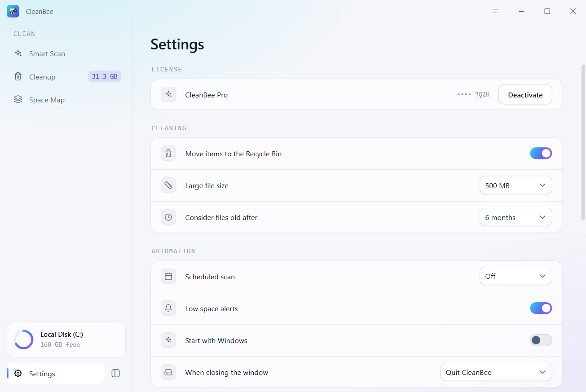Click the Smart Scan sparkle icon
The width and height of the screenshot is (586, 392).
coord(18,53)
